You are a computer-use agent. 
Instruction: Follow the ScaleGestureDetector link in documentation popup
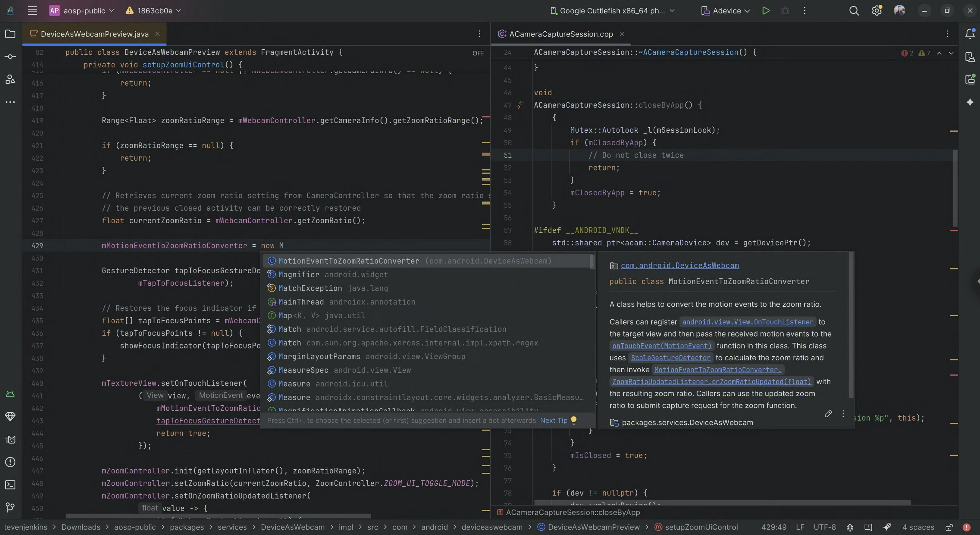click(671, 358)
